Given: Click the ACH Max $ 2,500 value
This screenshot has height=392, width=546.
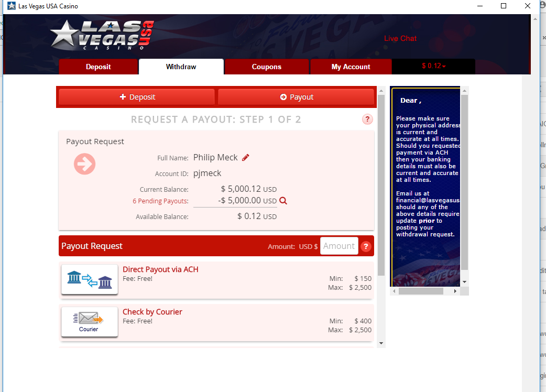Looking at the screenshot, I should coord(360,288).
